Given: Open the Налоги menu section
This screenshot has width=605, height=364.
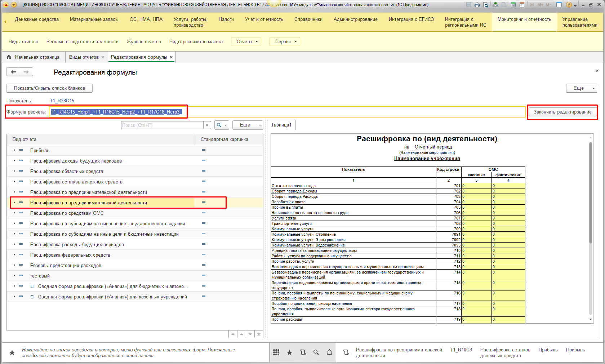Looking at the screenshot, I should point(226,19).
